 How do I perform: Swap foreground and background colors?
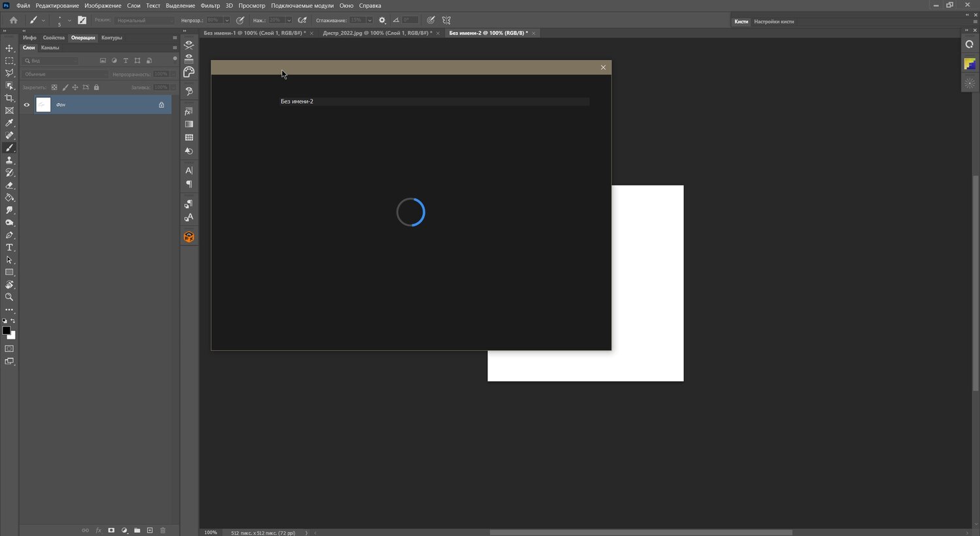click(13, 321)
